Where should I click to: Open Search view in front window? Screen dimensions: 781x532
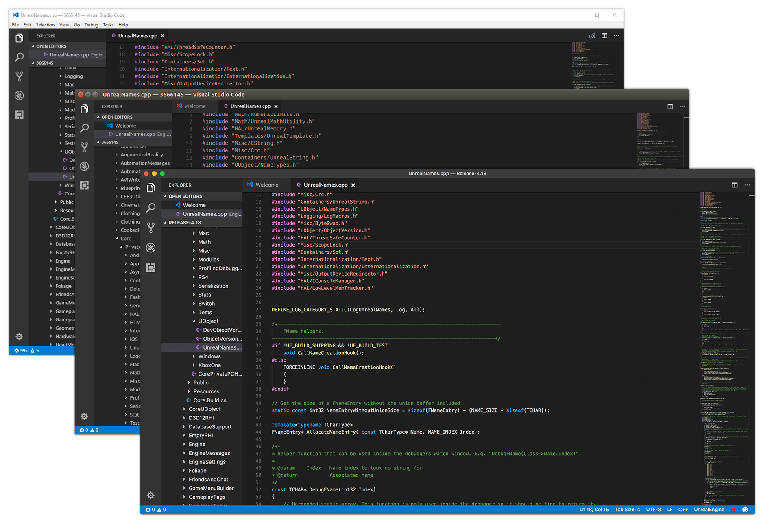[151, 208]
